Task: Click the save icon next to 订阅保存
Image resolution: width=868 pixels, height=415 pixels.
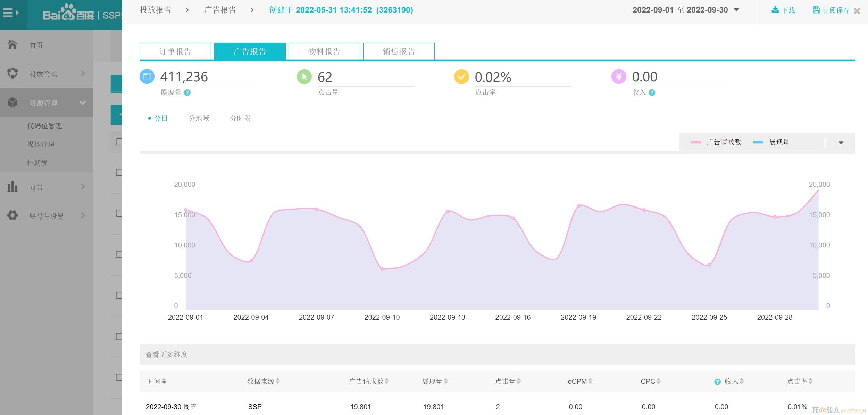Action: 816,10
